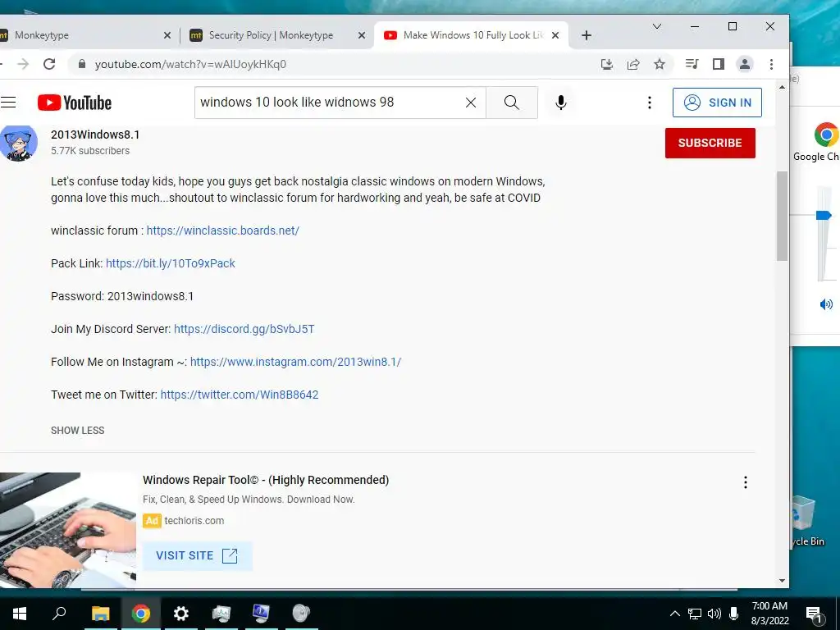
Task: Click the install app icon in address bar
Action: coord(606,64)
